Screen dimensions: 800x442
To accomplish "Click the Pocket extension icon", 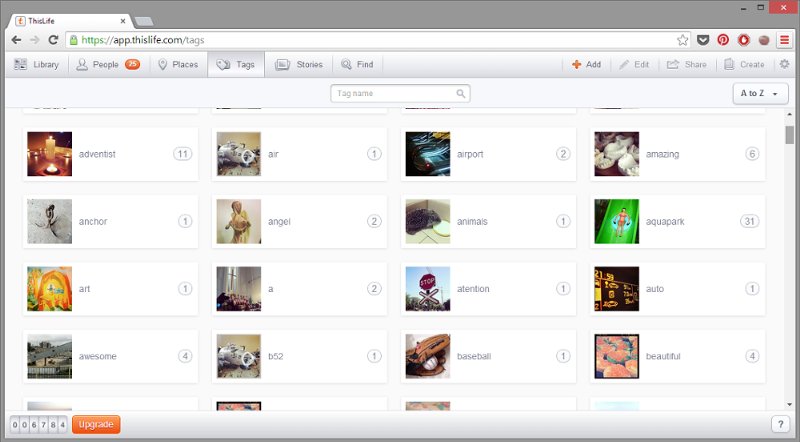I will pyautogui.click(x=703, y=40).
